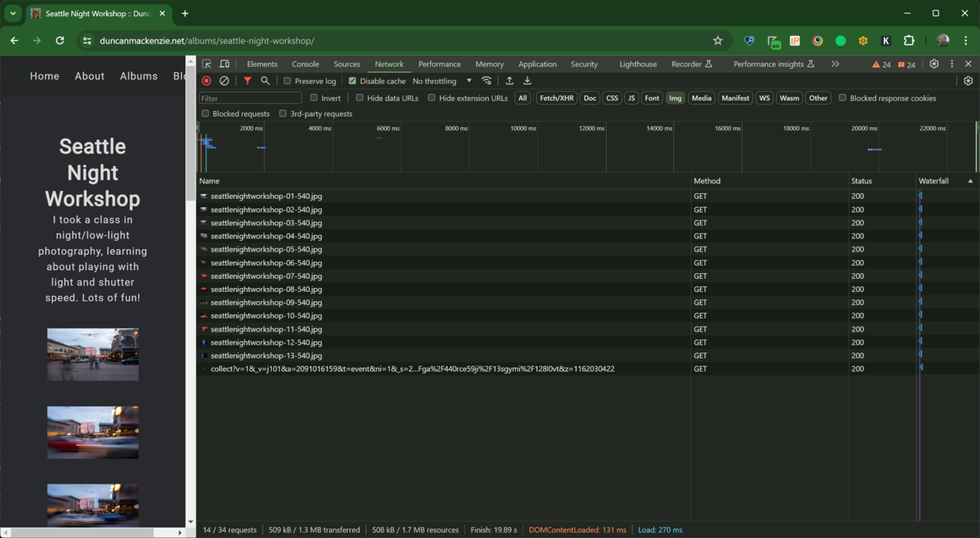Open the Performance tab in DevTools
Viewport: 980px width, 538px height.
point(439,64)
